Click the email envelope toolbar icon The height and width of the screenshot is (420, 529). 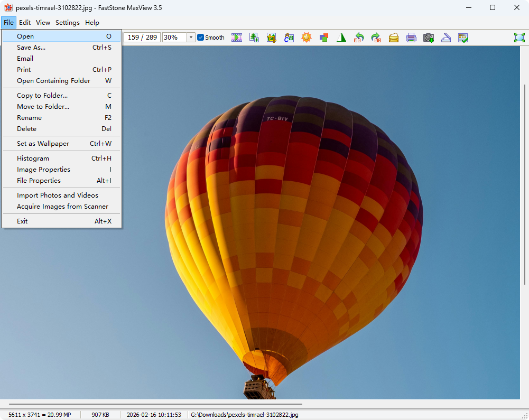coord(394,38)
